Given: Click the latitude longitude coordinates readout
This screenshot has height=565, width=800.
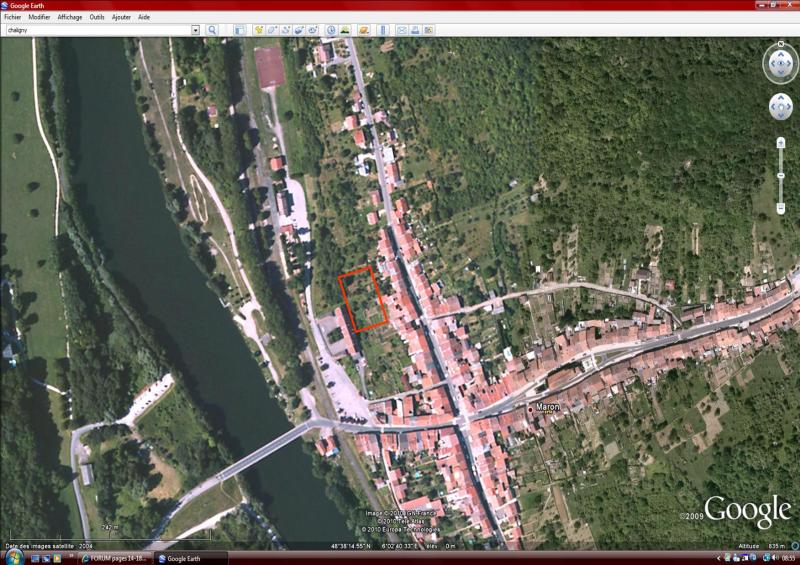Looking at the screenshot, I should [376, 546].
